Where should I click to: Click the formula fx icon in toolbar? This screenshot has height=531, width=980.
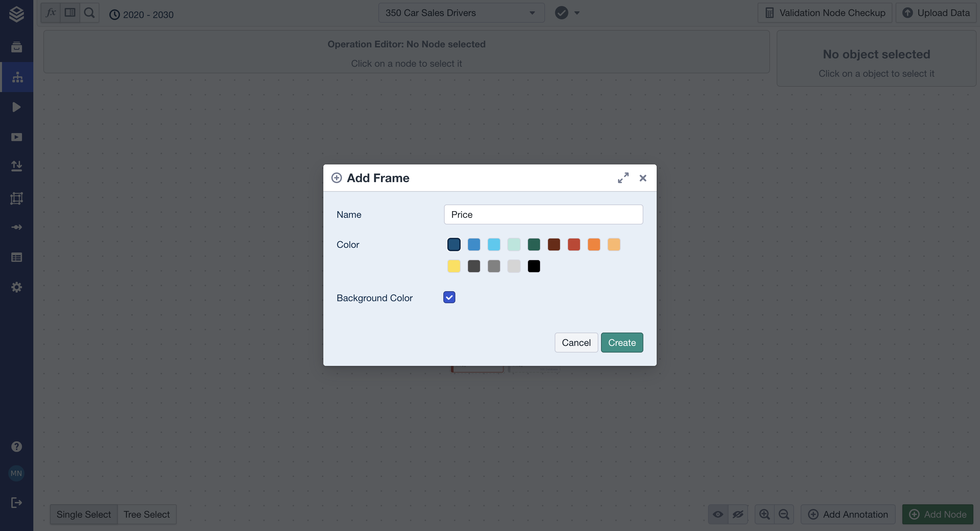[51, 13]
